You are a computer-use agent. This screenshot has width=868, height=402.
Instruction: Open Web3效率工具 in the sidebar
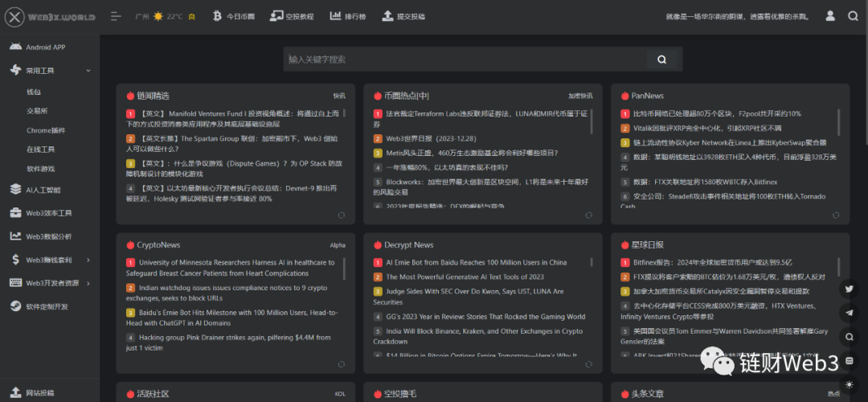pos(50,213)
